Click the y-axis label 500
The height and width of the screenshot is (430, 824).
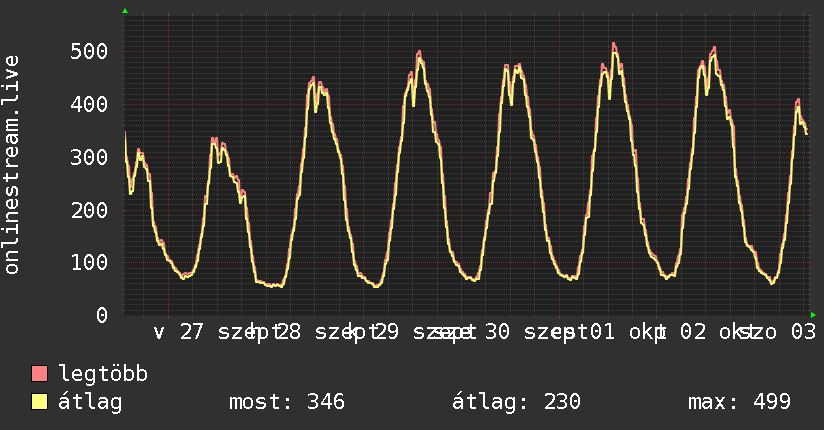click(89, 52)
